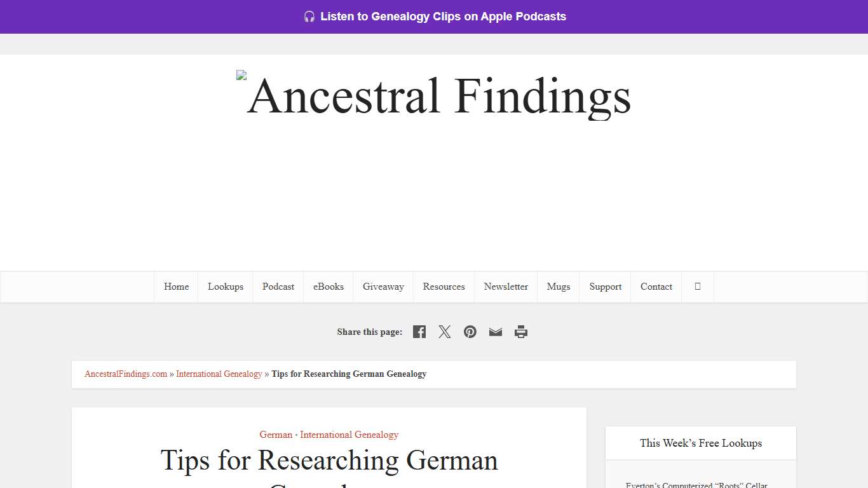Open the International Genealogy breadcrumb link
Image resolution: width=868 pixels, height=488 pixels.
[219, 374]
